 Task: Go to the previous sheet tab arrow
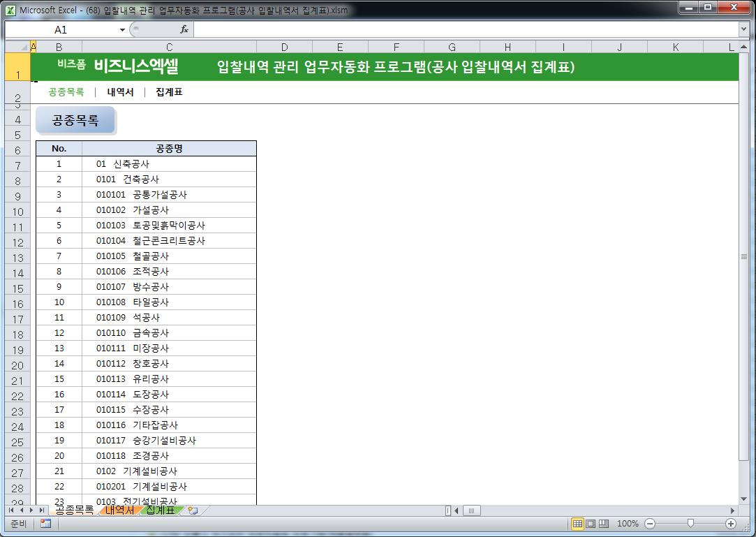click(21, 510)
